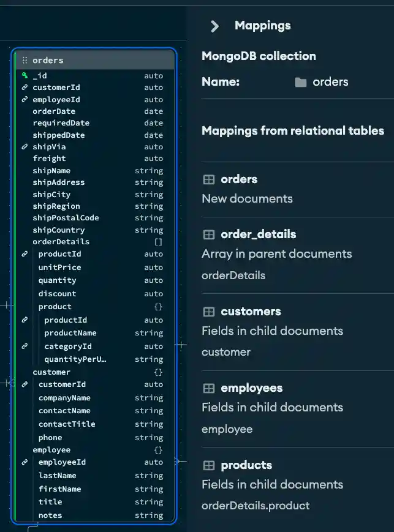Click table icon beside orders mapping

[208, 179]
